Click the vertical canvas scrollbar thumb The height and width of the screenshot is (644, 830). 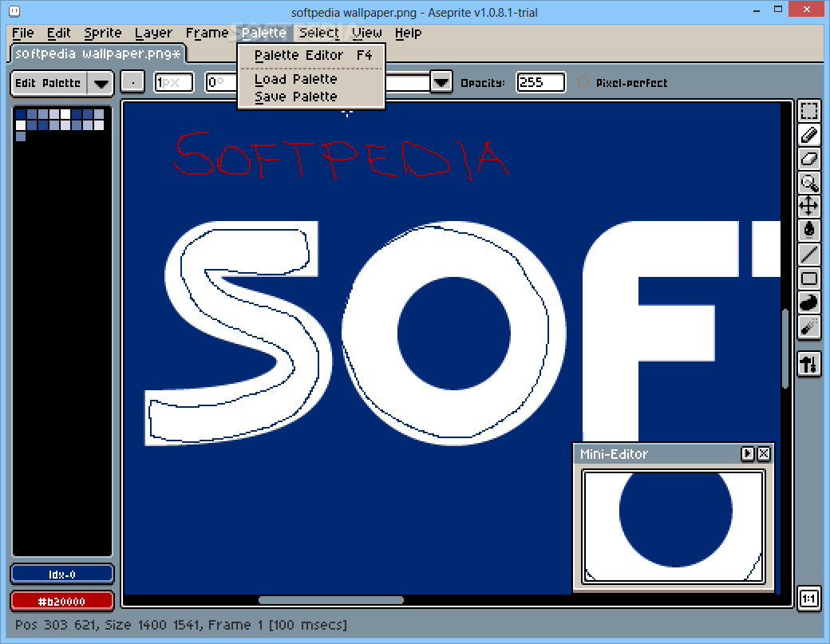tap(785, 348)
